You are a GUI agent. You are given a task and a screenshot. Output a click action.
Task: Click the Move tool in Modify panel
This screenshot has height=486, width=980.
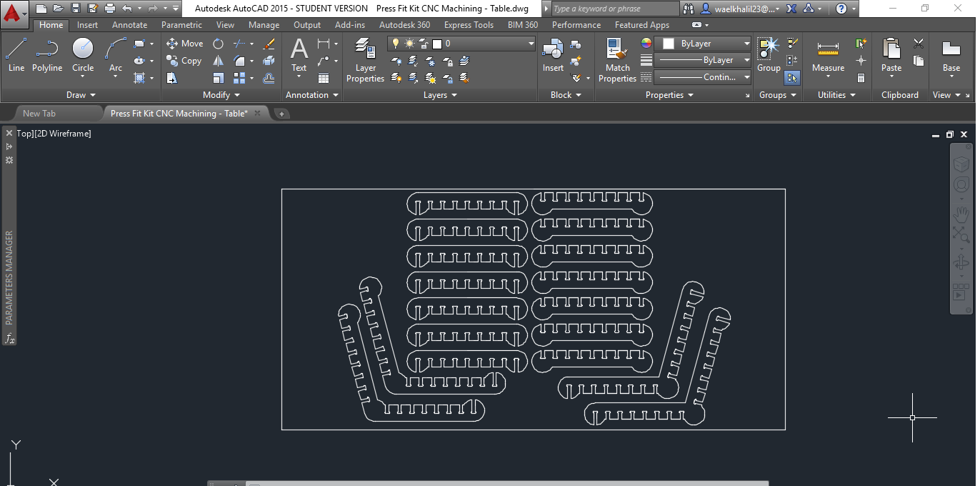pos(185,44)
